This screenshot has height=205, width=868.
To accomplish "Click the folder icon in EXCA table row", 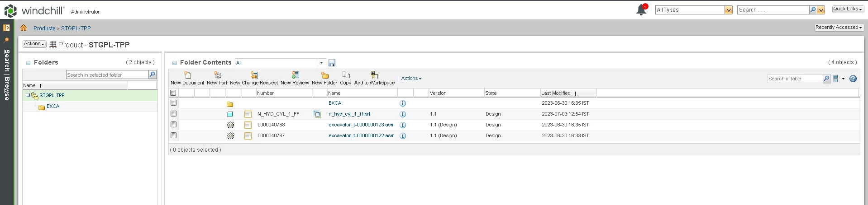I will point(230,104).
